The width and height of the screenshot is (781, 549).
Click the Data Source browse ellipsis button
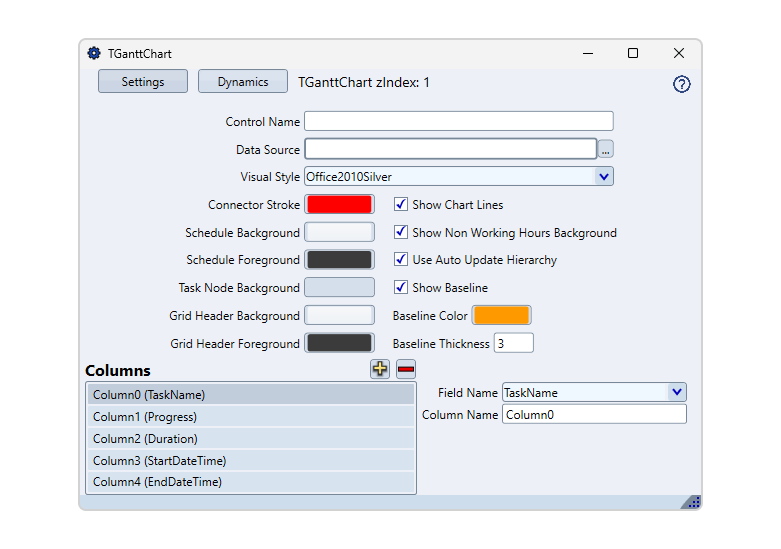tap(606, 149)
